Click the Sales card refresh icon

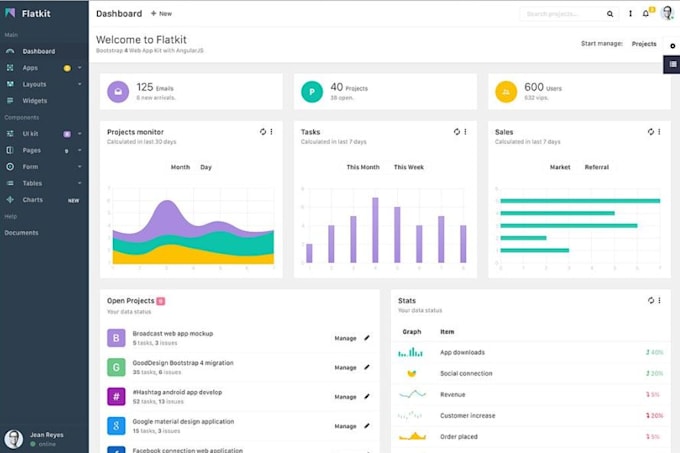click(x=650, y=132)
